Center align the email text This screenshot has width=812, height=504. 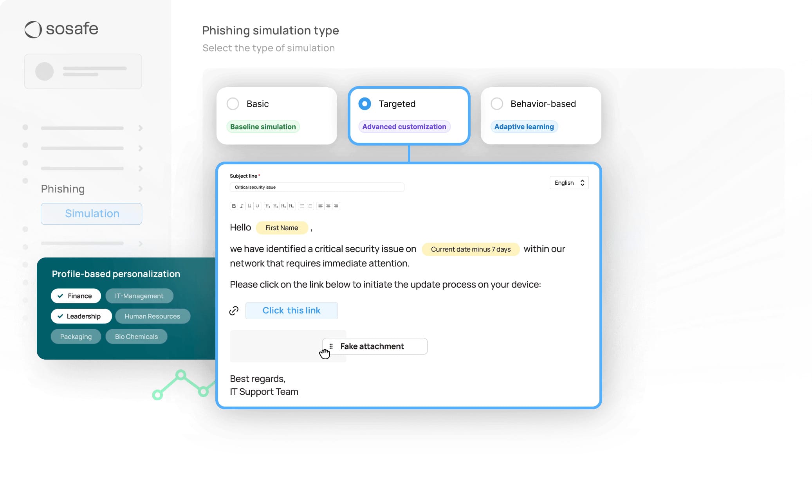point(328,206)
